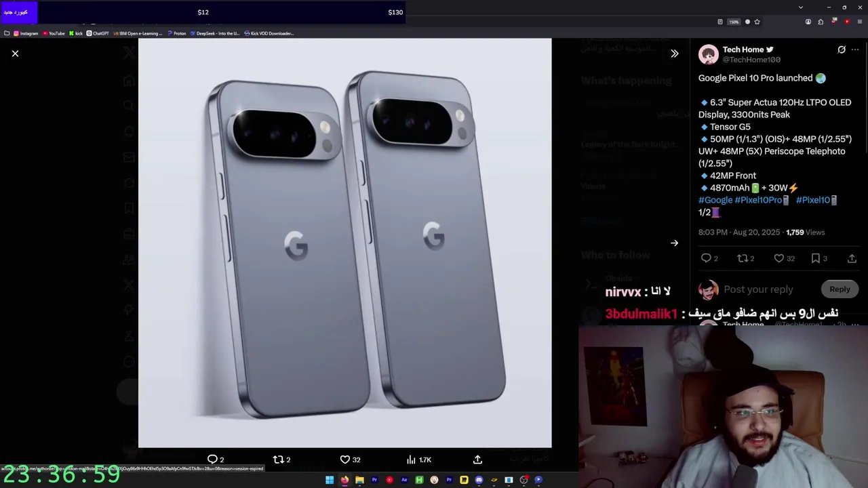This screenshot has width=868, height=488.
Task: Open Tech Home profile avatar
Action: pos(709,55)
